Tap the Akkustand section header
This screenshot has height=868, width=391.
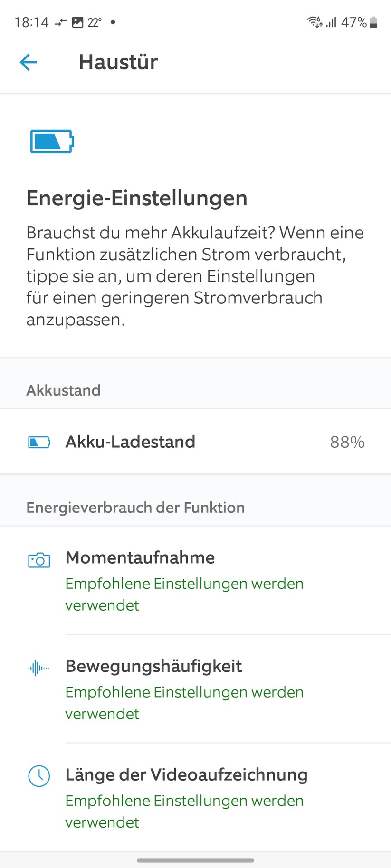[63, 390]
